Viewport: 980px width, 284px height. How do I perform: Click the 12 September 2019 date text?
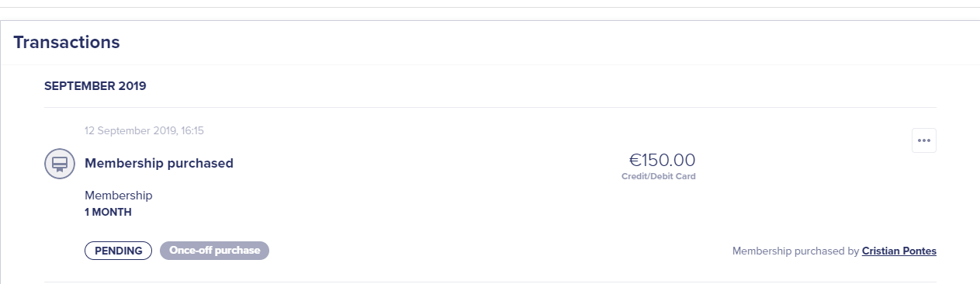pyautogui.click(x=129, y=131)
